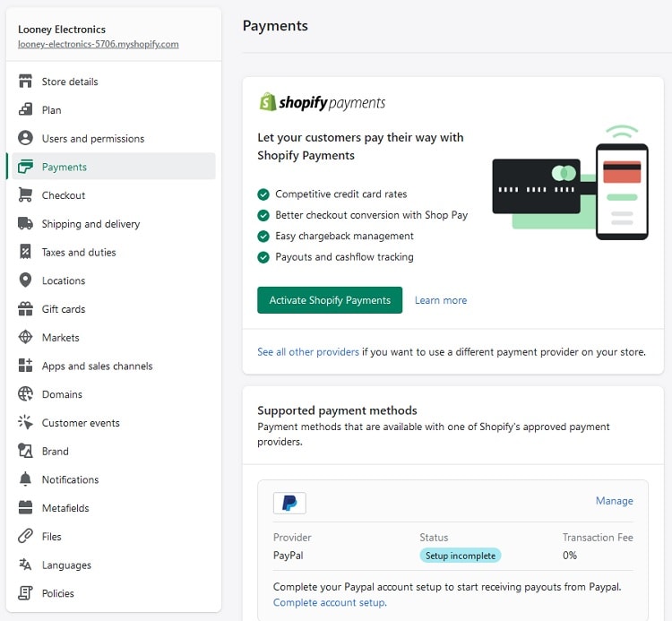Click the Payouts and cashflow tracking text
This screenshot has width=672, height=621.
344,256
